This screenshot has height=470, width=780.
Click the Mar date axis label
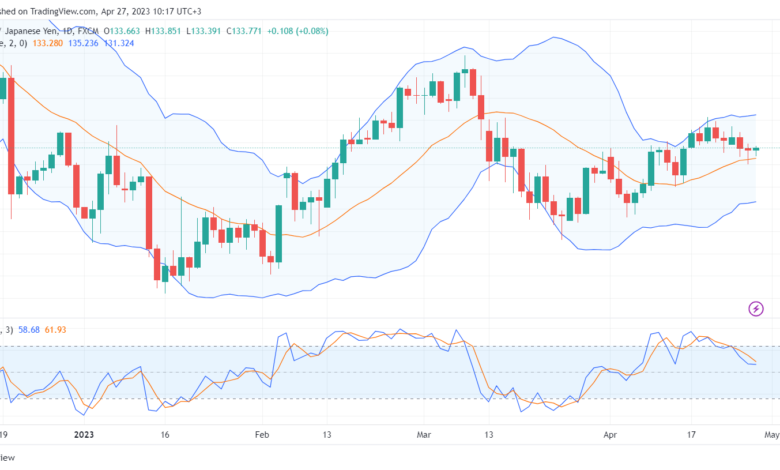pyautogui.click(x=423, y=435)
